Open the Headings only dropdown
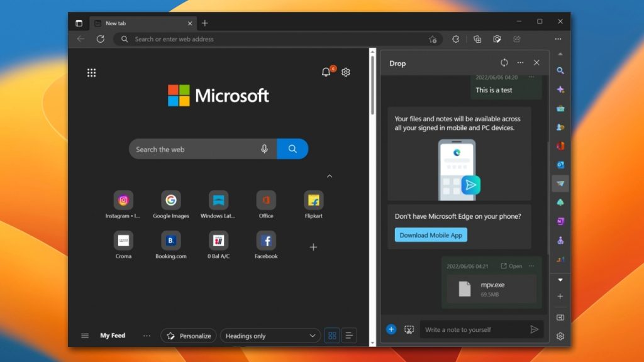 tap(270, 336)
